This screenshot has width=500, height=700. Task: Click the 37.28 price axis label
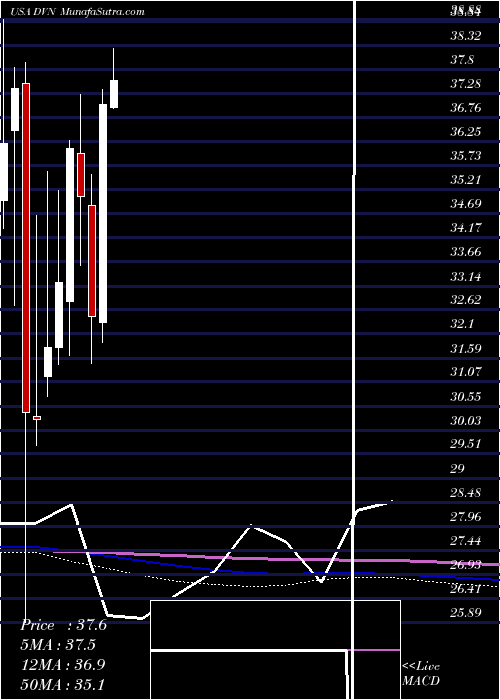[x=466, y=84]
